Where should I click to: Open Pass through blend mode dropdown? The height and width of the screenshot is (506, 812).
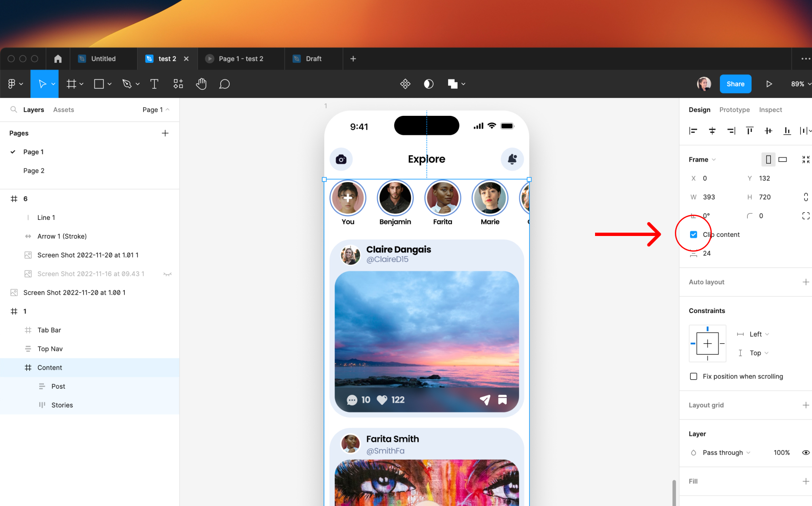click(x=726, y=453)
